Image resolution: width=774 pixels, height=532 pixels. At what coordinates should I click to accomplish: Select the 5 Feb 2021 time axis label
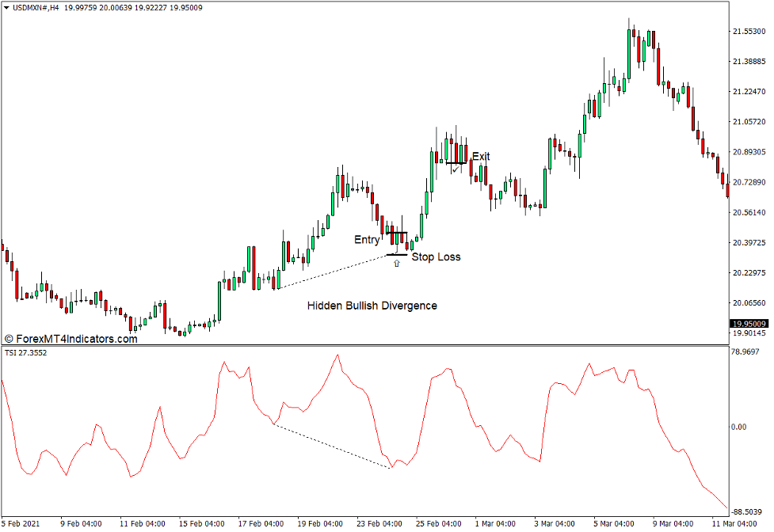tap(19, 522)
